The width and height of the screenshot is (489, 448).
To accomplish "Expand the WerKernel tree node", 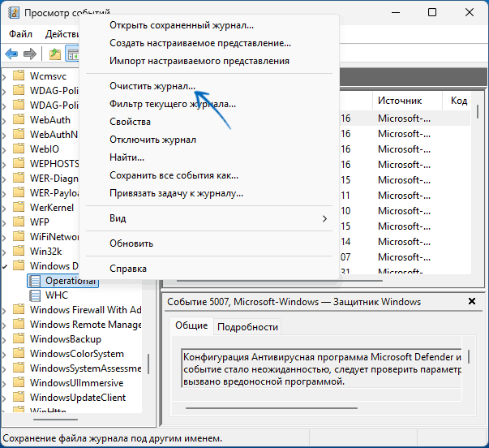I will [x=4, y=209].
